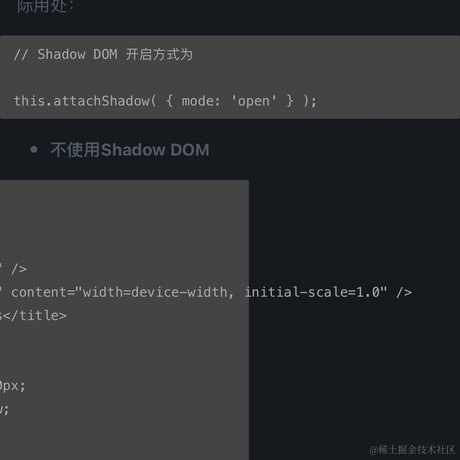Click the 'open' string value in code
The width and height of the screenshot is (460, 460).
[x=254, y=101]
